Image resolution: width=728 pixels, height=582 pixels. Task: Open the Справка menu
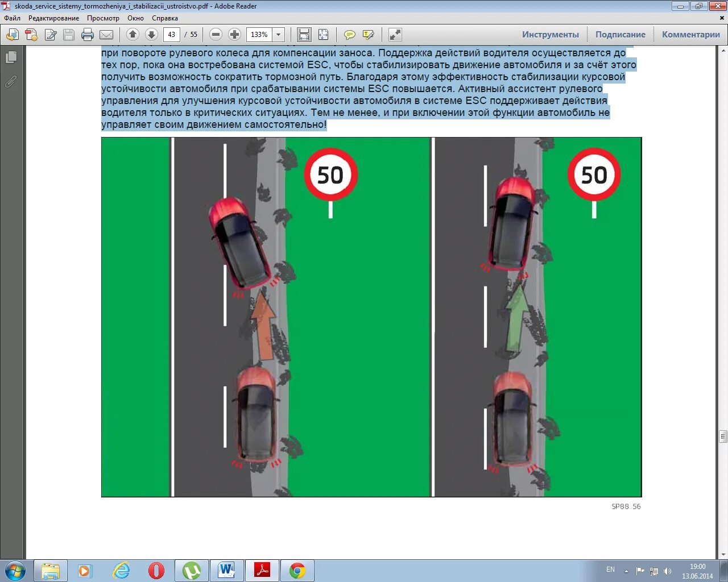point(165,18)
